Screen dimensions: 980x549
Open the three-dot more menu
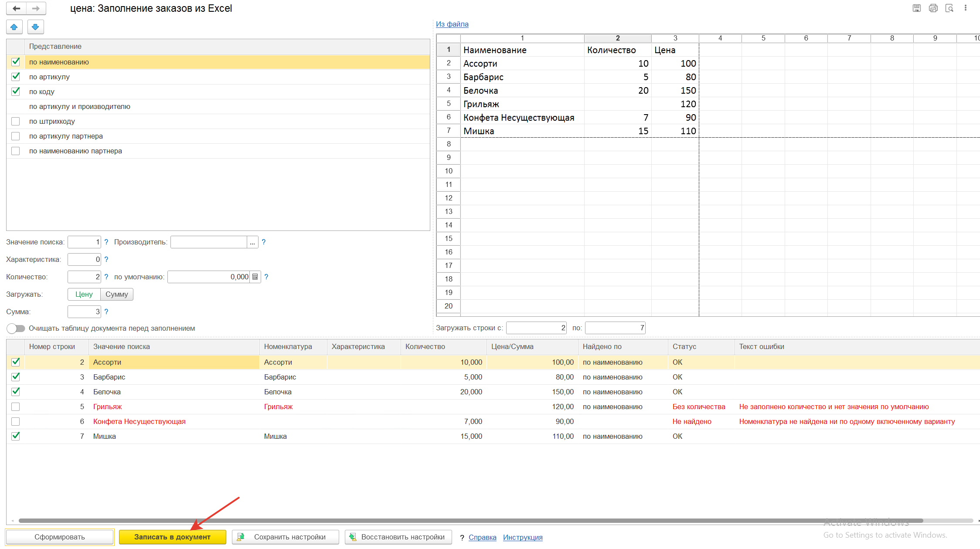click(x=966, y=8)
